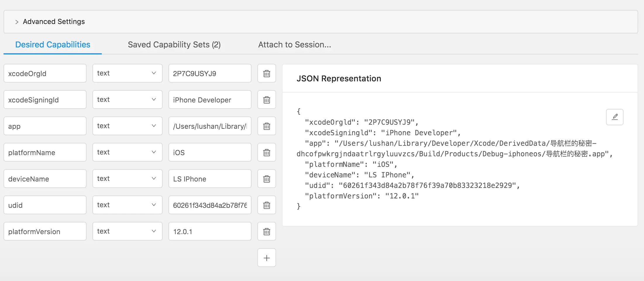
Task: Switch to Saved Capability Sets tab
Action: coord(174,45)
